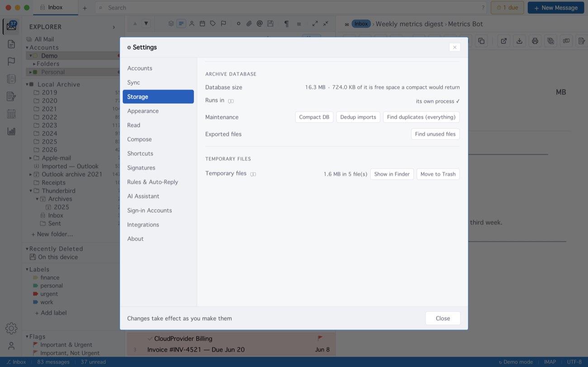Open the calendar grid icon in the activity bar
This screenshot has height=367, width=588.
coord(11,114)
